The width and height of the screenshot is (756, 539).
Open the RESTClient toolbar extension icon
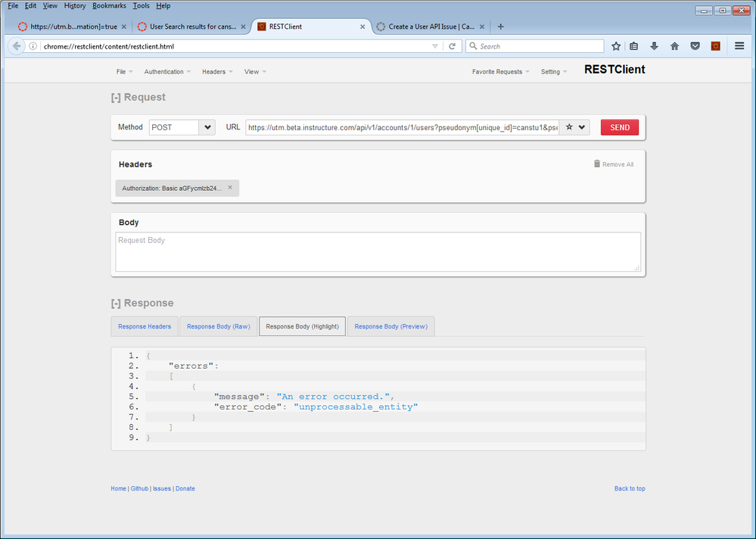pos(715,46)
